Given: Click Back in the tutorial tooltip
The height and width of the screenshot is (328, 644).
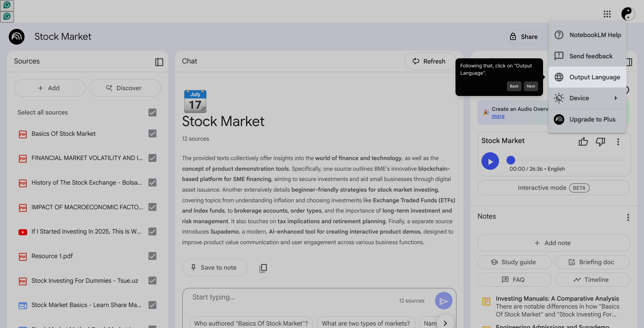Looking at the screenshot, I should 514,86.
